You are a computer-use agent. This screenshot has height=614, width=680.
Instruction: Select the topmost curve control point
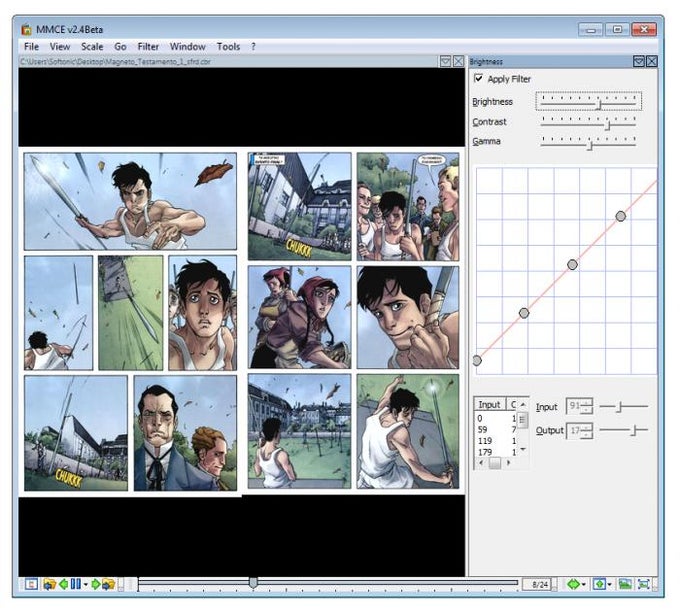tap(621, 216)
